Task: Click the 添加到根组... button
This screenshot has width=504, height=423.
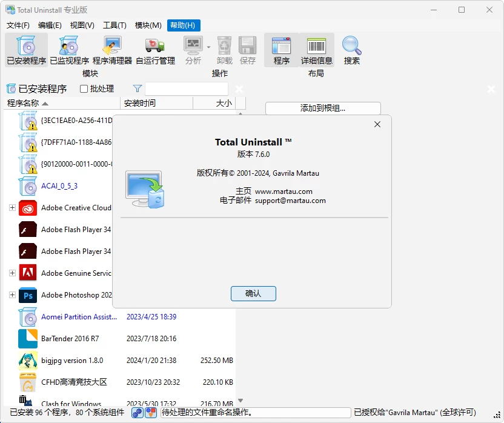Action: point(323,108)
